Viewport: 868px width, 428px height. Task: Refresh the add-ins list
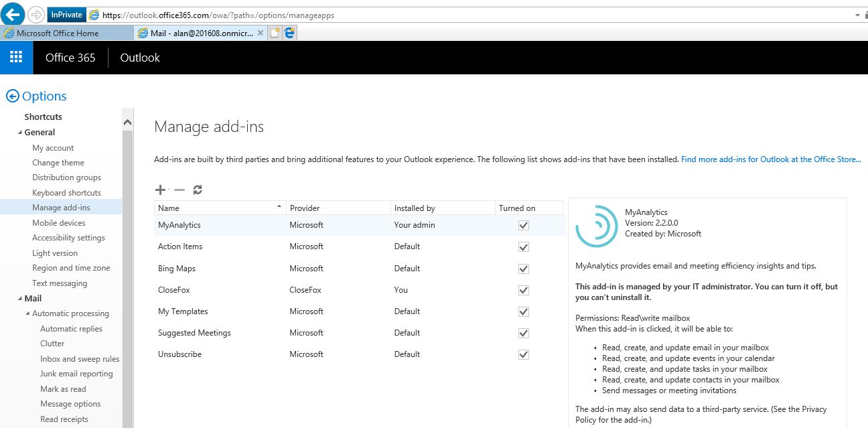pyautogui.click(x=198, y=190)
